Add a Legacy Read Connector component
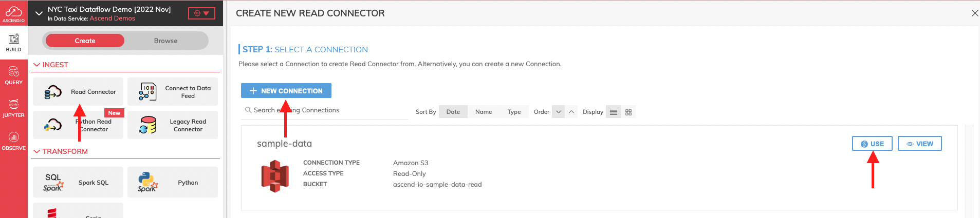980x218 pixels. [173, 125]
